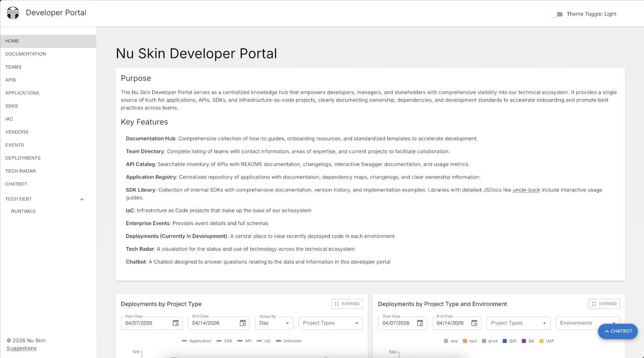Open IaC sidebar item
The width and height of the screenshot is (644, 358).
tap(48, 119)
